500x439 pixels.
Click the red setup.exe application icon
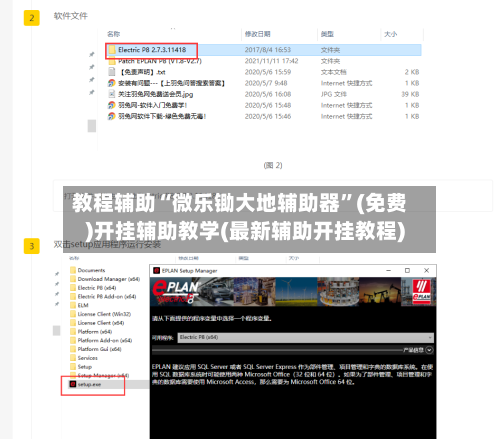[x=73, y=384]
